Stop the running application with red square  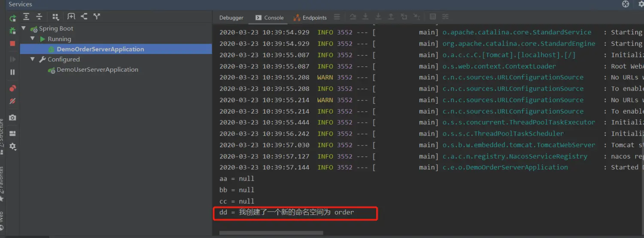point(12,43)
